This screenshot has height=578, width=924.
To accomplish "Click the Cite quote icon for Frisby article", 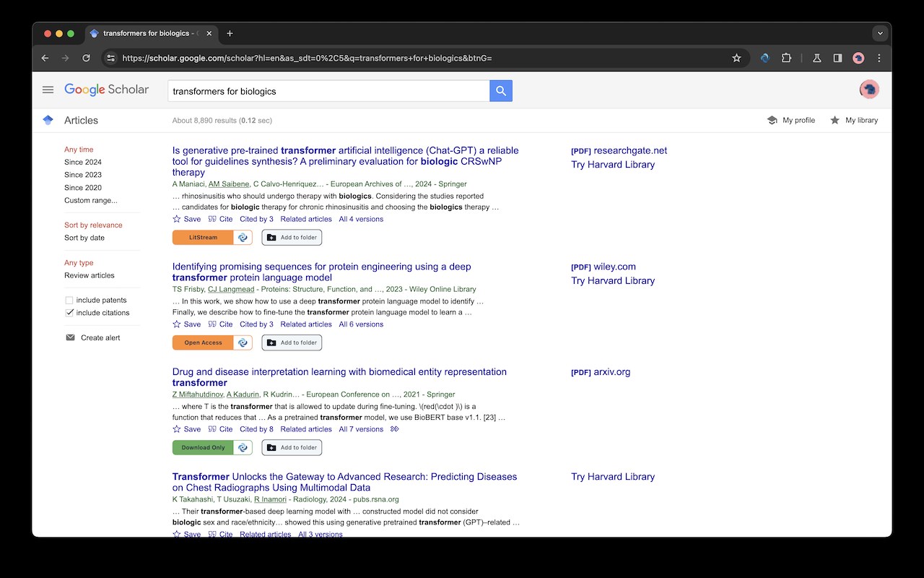I will pos(212,324).
